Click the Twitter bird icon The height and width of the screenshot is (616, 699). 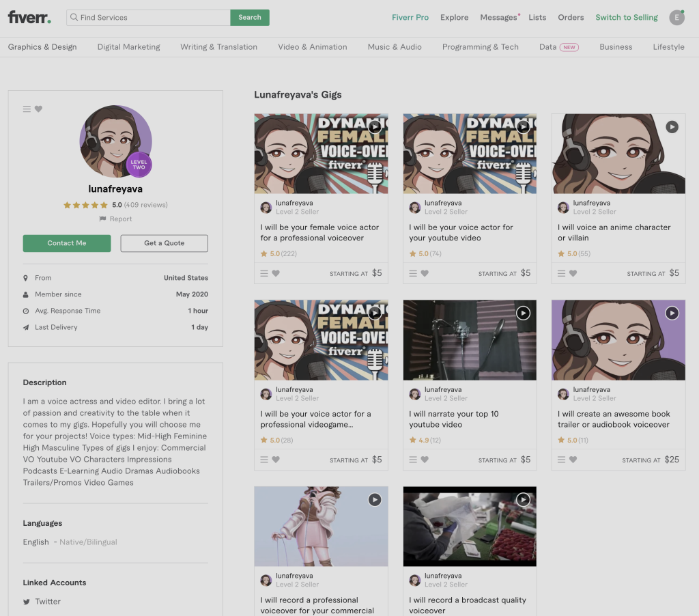coord(27,602)
